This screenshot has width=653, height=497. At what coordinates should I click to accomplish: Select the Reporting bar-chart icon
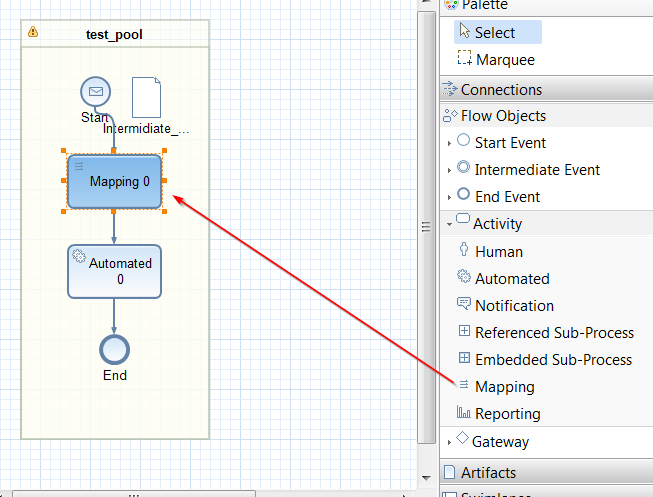464,412
